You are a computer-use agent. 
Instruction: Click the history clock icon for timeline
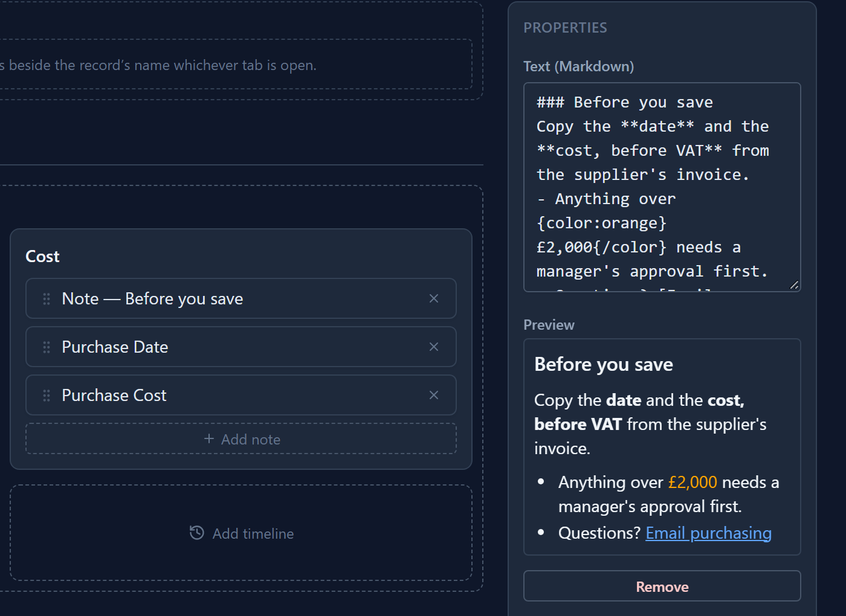coord(197,533)
